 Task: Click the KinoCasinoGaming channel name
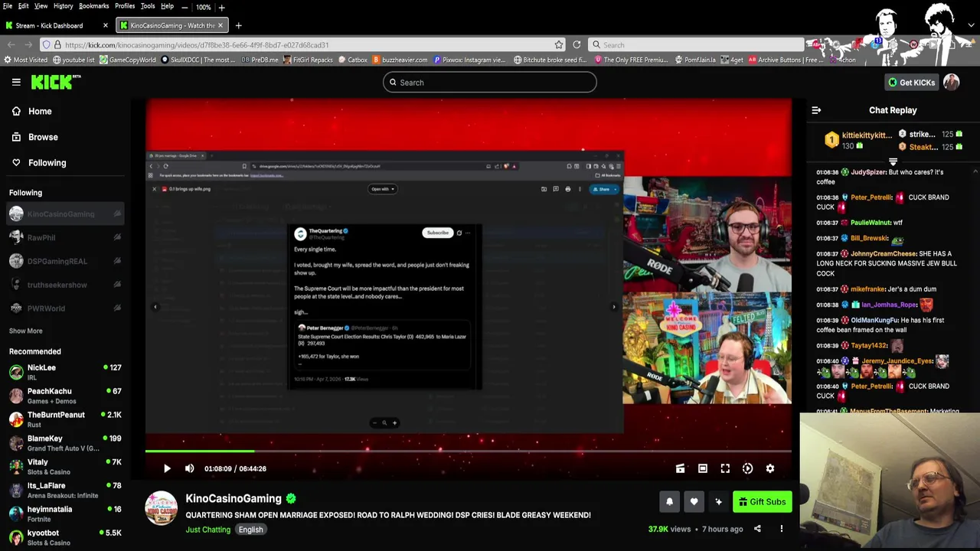point(234,499)
